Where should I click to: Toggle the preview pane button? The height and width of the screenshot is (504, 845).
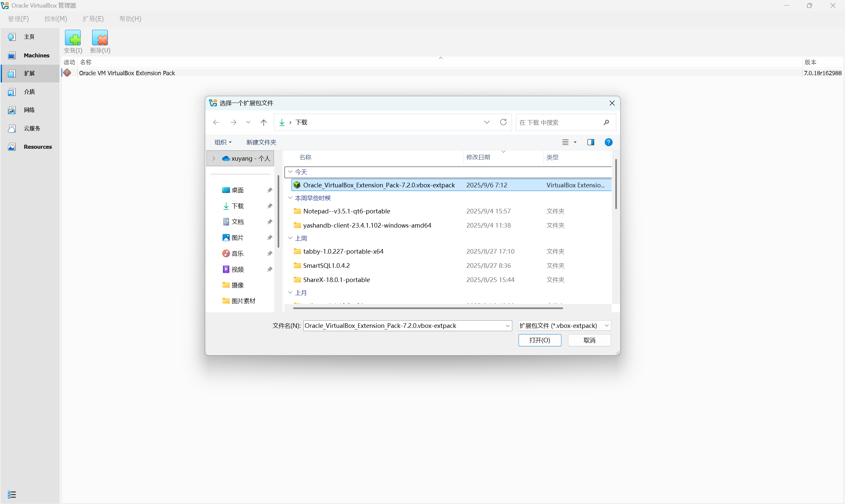pyautogui.click(x=591, y=142)
